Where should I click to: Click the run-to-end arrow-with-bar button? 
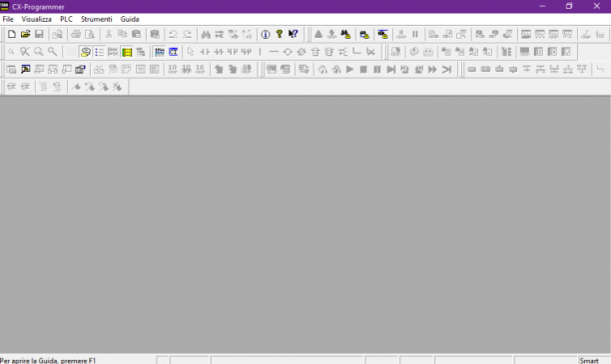(x=446, y=69)
